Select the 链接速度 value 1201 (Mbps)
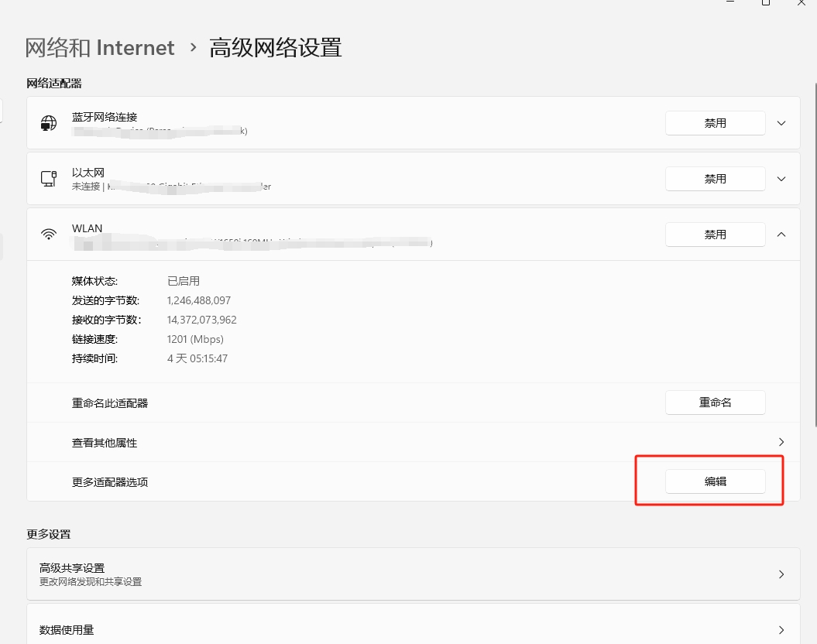Screen dimensions: 817x644 click(x=195, y=340)
